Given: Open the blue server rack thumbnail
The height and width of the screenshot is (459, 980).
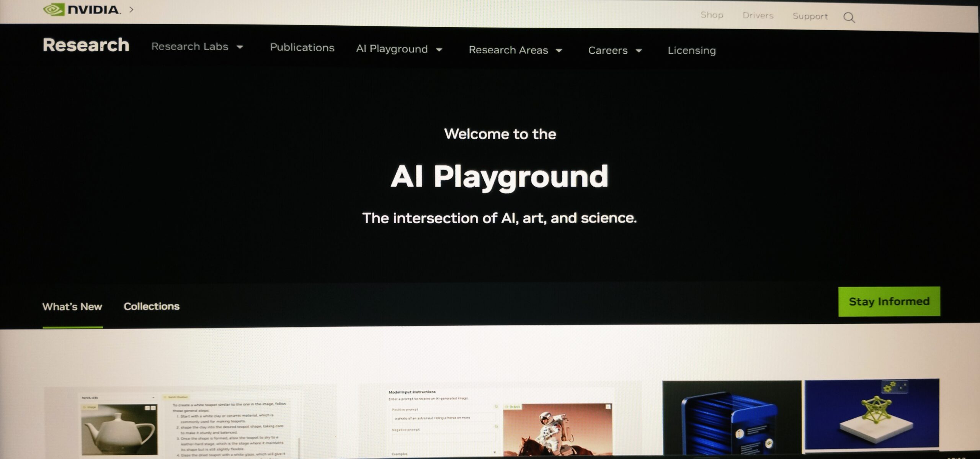Looking at the screenshot, I should pyautogui.click(x=732, y=418).
